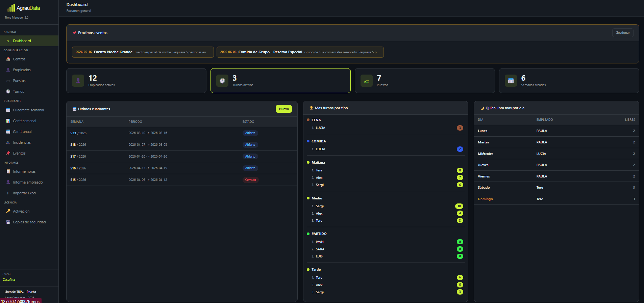This screenshot has width=644, height=303.
Task: Open week S16 / 2026 row
Action: (x=182, y=168)
